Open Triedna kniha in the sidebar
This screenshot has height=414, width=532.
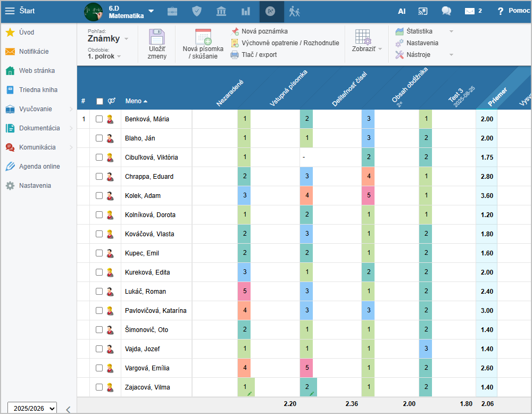point(38,90)
